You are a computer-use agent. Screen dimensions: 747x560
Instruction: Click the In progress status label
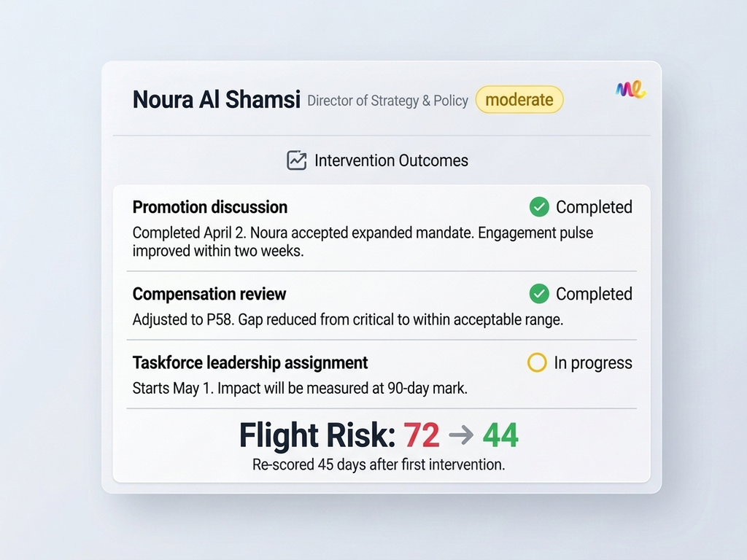pyautogui.click(x=592, y=363)
